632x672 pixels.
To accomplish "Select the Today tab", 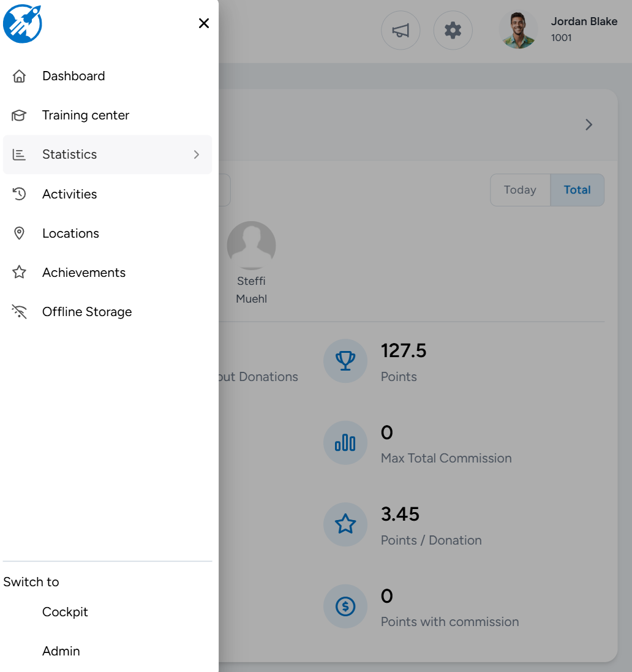I will (520, 190).
